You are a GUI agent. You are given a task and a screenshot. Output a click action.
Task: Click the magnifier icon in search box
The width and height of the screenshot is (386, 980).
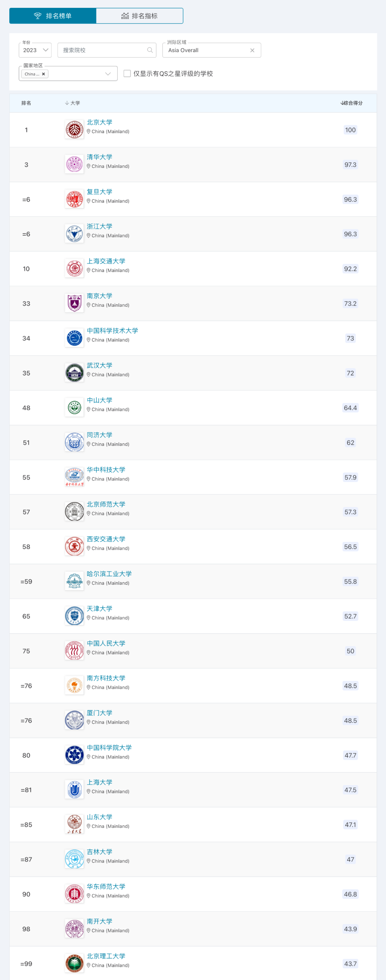point(150,50)
